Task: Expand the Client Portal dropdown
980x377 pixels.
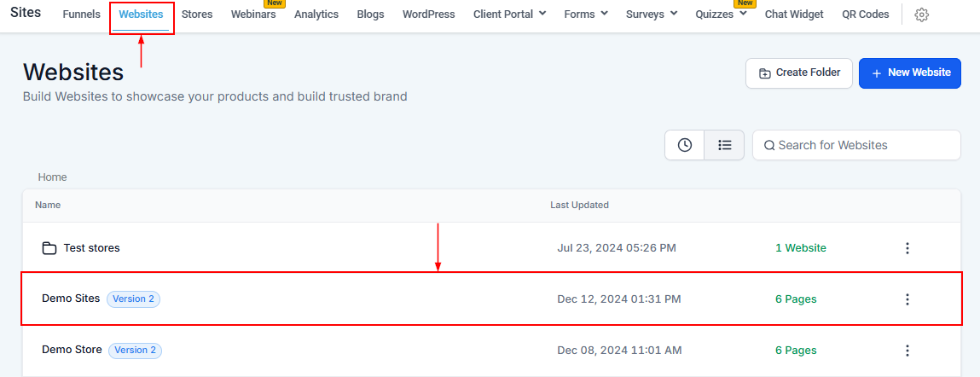Action: tap(509, 14)
